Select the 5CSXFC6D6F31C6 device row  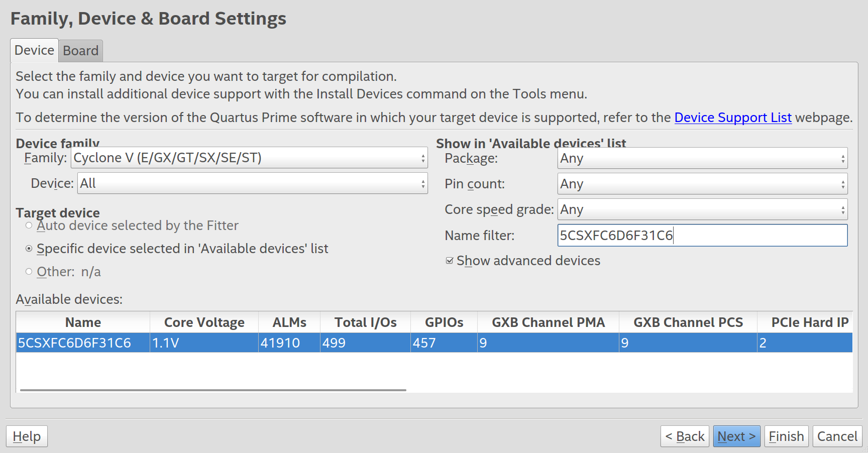tap(434, 343)
